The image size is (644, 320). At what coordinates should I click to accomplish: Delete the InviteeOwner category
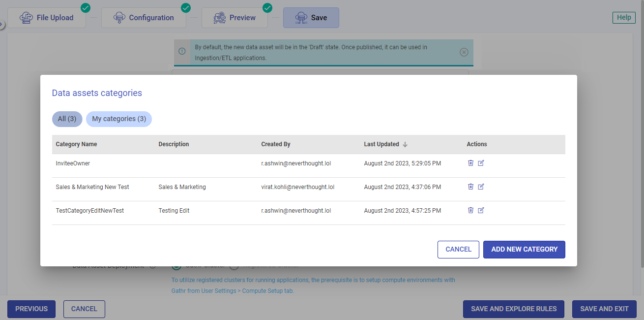coord(470,163)
